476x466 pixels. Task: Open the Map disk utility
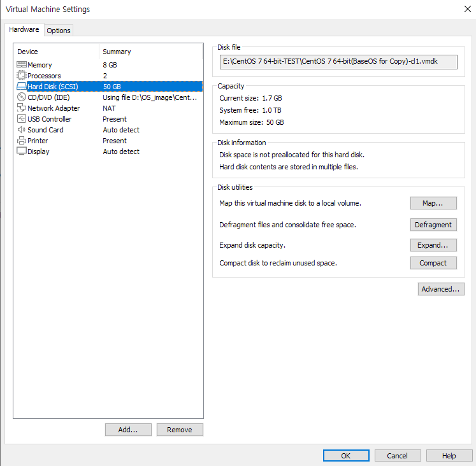(433, 203)
